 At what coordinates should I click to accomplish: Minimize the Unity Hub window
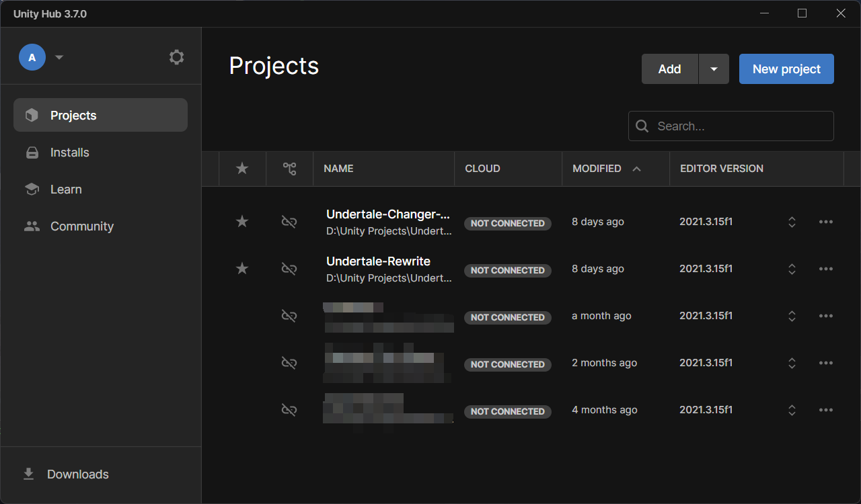(764, 13)
